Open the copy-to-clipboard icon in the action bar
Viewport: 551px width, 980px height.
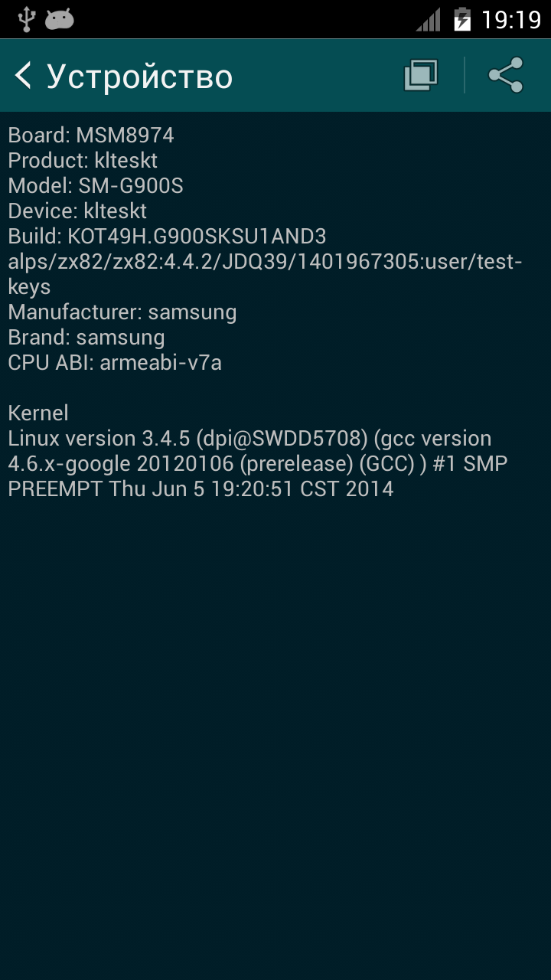pyautogui.click(x=421, y=76)
